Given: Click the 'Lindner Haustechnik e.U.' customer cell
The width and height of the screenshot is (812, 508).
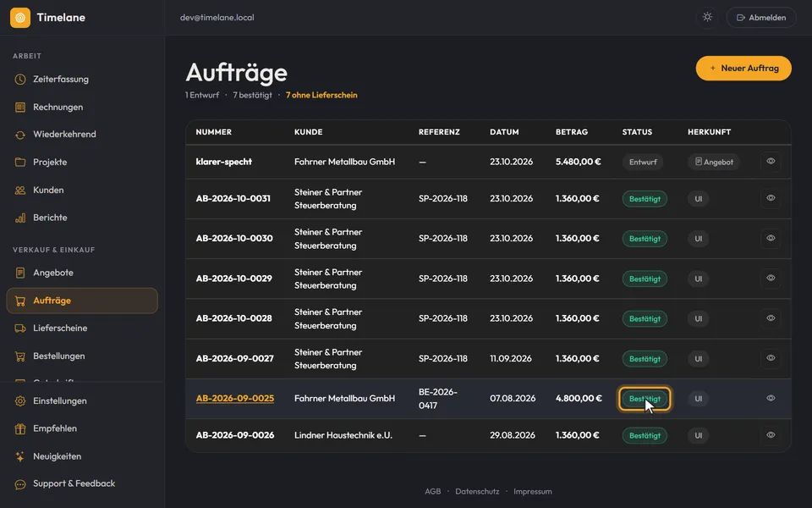Looking at the screenshot, I should point(343,435).
